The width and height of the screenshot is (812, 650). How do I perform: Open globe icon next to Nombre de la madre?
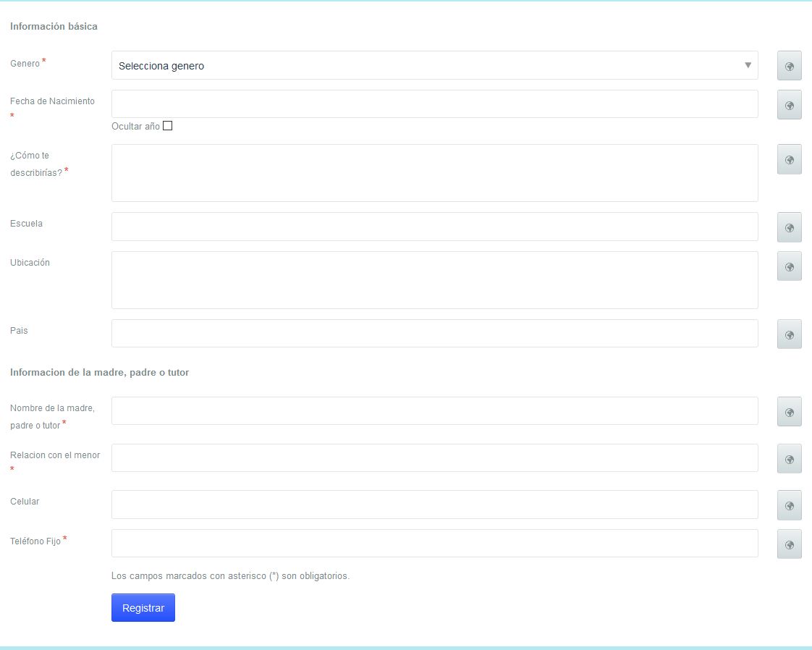[789, 412]
